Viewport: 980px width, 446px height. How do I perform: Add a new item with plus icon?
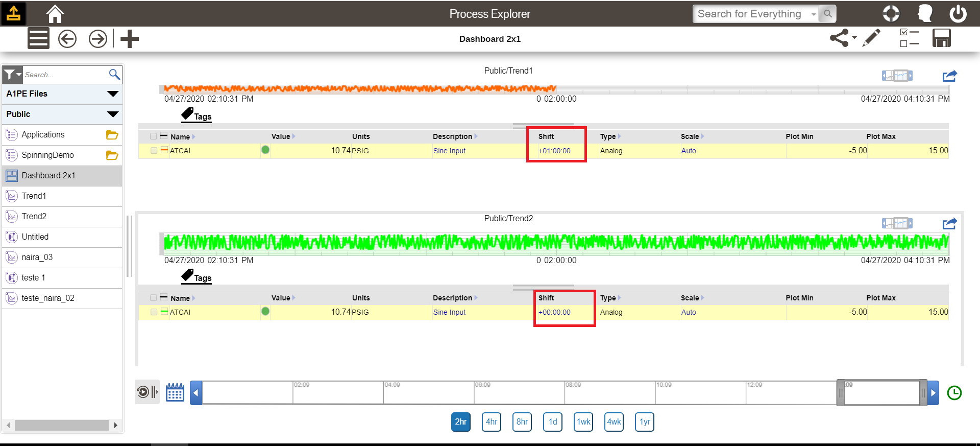tap(130, 39)
